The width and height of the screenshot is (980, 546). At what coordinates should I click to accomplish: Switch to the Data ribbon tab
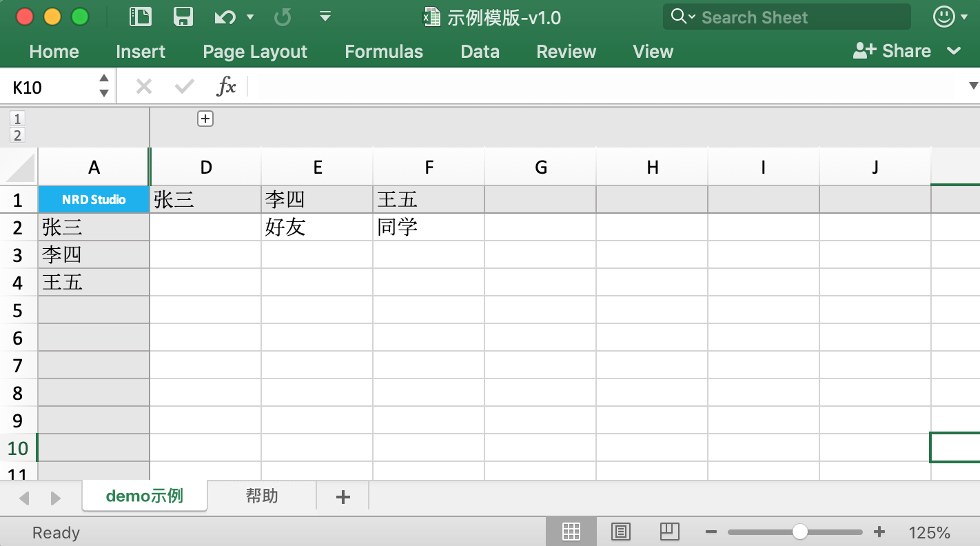tap(480, 51)
